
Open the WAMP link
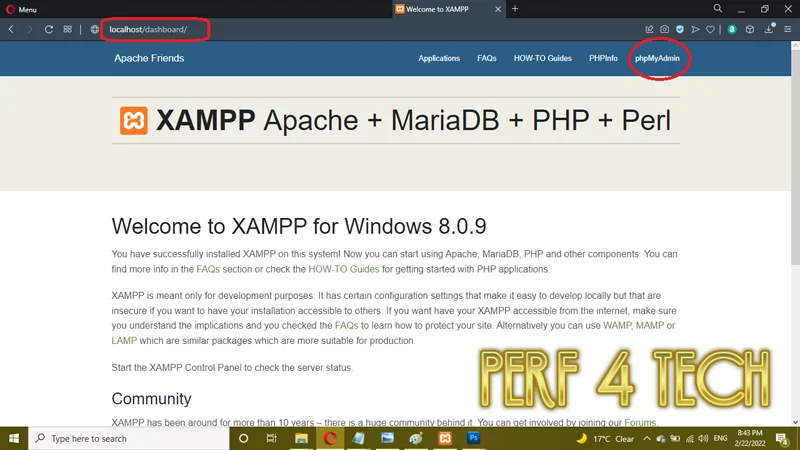(x=617, y=326)
